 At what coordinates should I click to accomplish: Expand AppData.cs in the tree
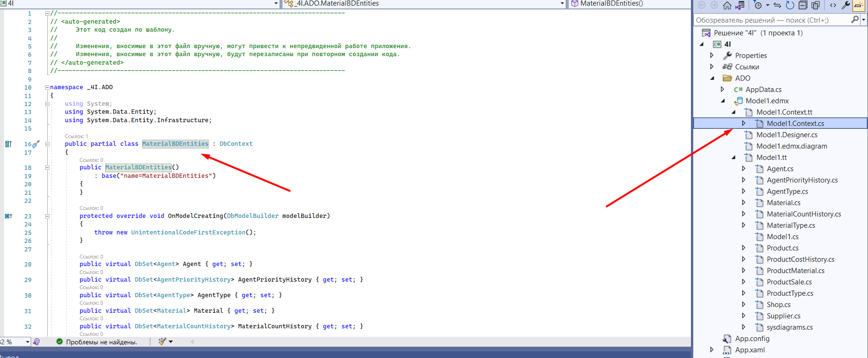coord(723,90)
